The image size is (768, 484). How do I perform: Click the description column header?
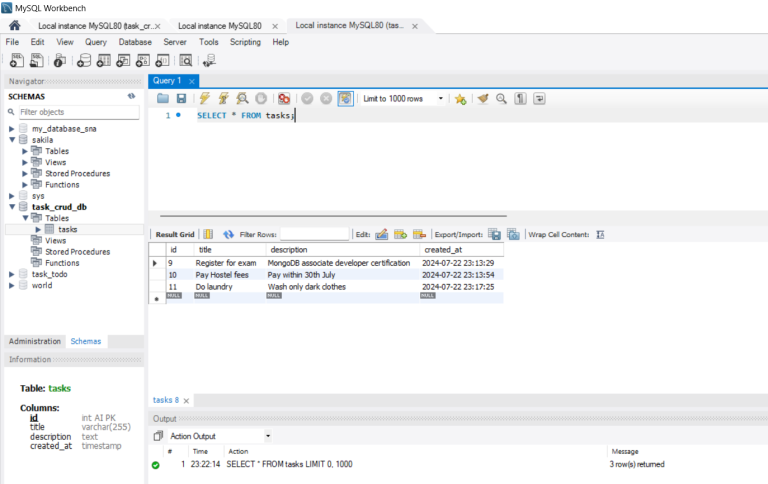click(288, 250)
